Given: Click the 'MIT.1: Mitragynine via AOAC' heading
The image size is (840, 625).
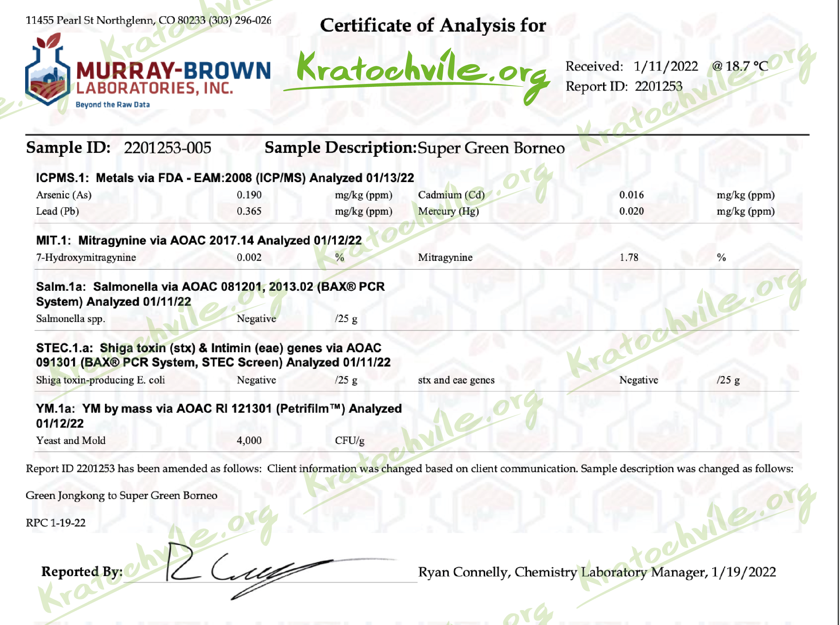Looking at the screenshot, I should [x=199, y=240].
